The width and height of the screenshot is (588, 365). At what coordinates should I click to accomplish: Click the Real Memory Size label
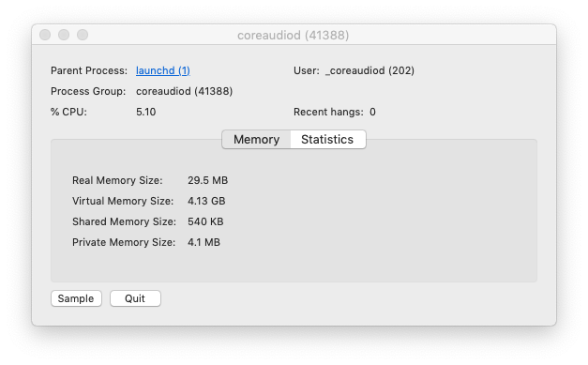click(117, 180)
